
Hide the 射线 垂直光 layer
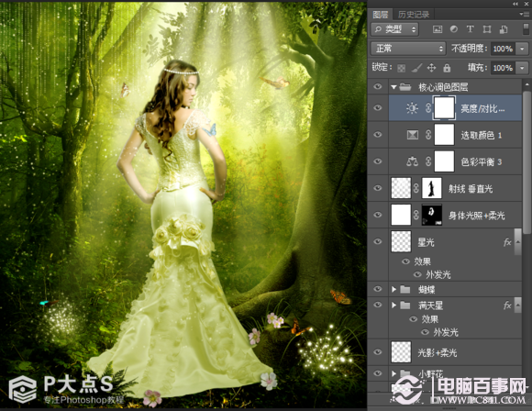tap(378, 188)
